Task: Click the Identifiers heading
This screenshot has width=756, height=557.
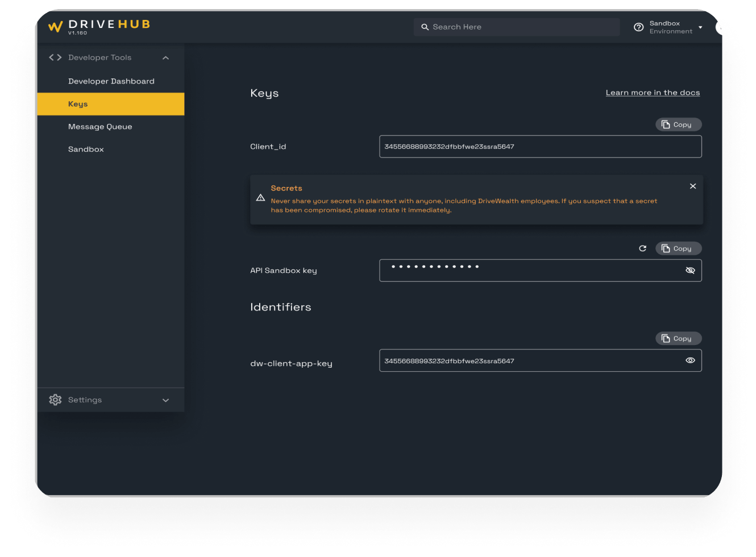Action: click(281, 307)
